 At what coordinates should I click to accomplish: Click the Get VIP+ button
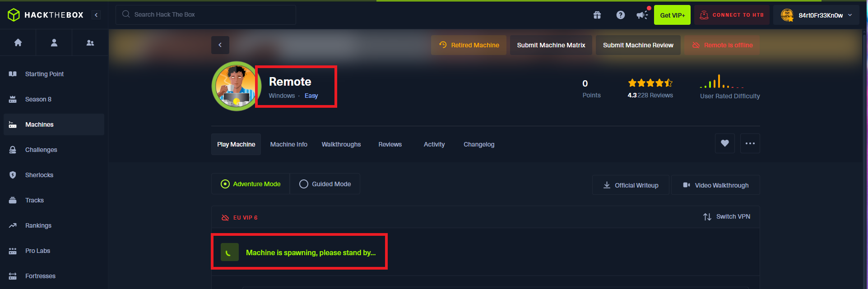pyautogui.click(x=672, y=15)
